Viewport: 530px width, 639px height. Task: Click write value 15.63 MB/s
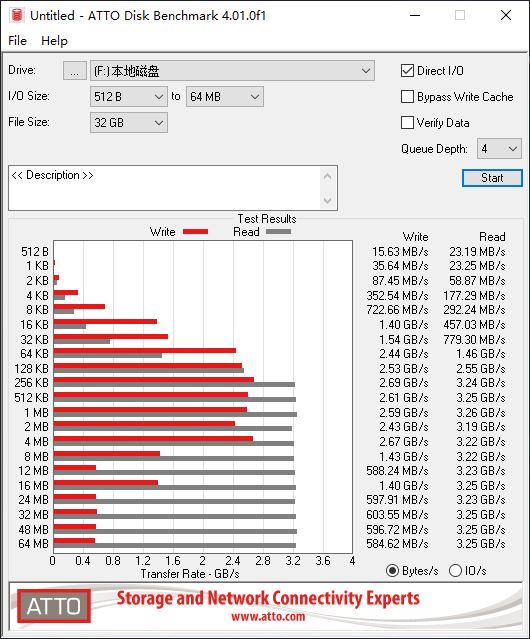[x=400, y=251]
